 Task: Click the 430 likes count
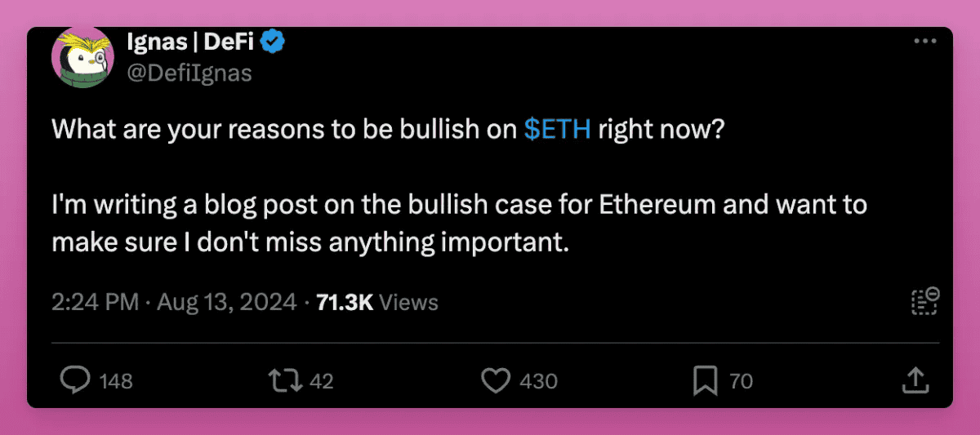pos(538,381)
